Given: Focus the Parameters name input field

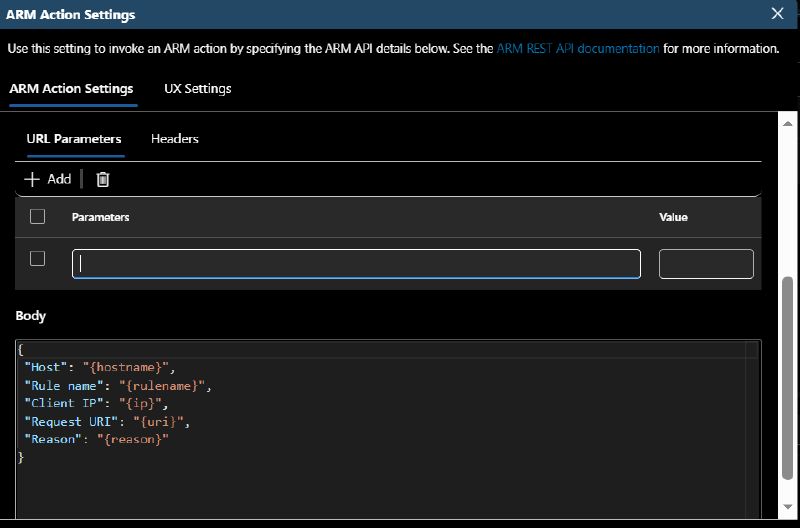Looking at the screenshot, I should point(356,264).
